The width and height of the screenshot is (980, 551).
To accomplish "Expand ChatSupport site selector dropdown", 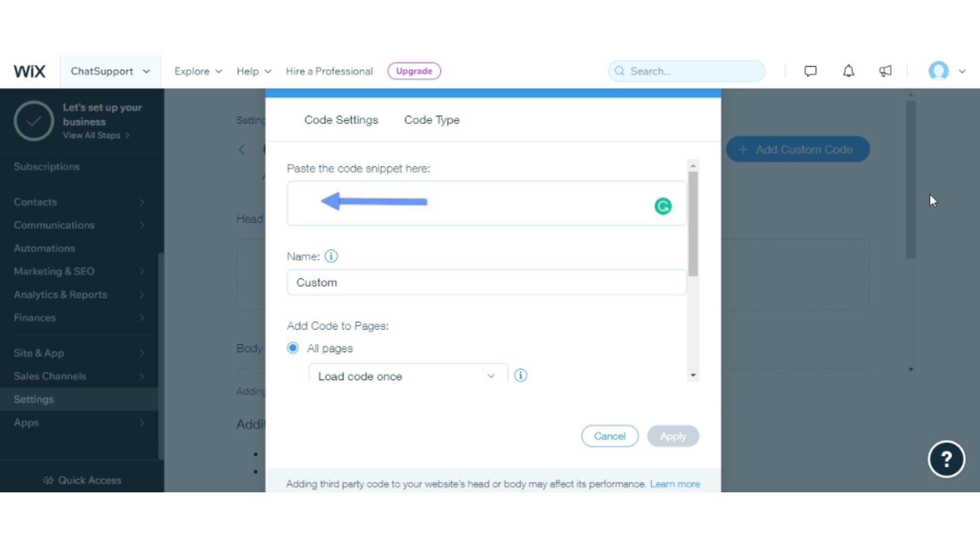I will [x=110, y=70].
